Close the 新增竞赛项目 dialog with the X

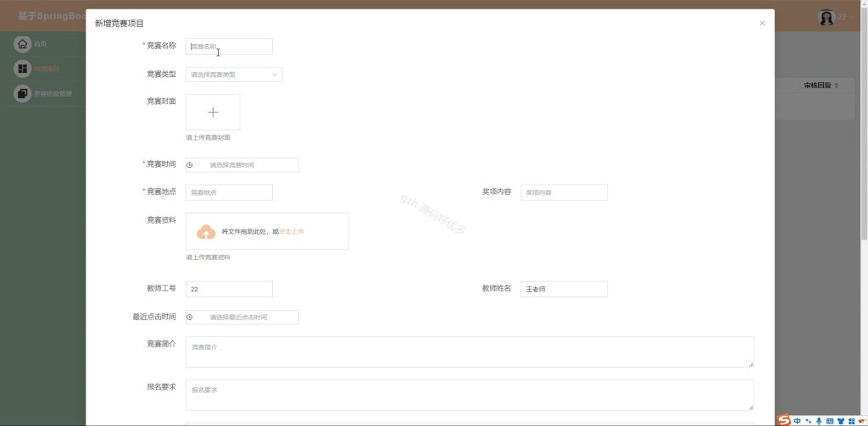[762, 23]
